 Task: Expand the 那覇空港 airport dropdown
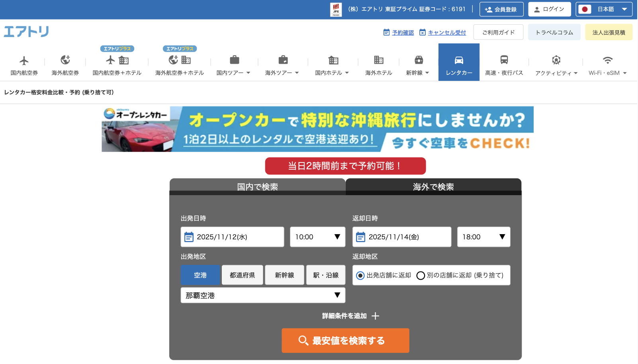pyautogui.click(x=263, y=296)
